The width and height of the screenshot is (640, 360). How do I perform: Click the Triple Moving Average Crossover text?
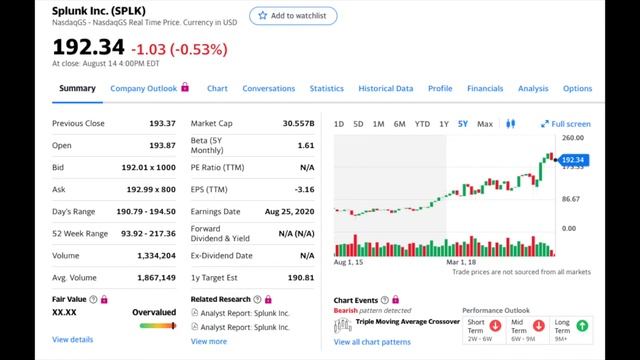click(x=408, y=322)
